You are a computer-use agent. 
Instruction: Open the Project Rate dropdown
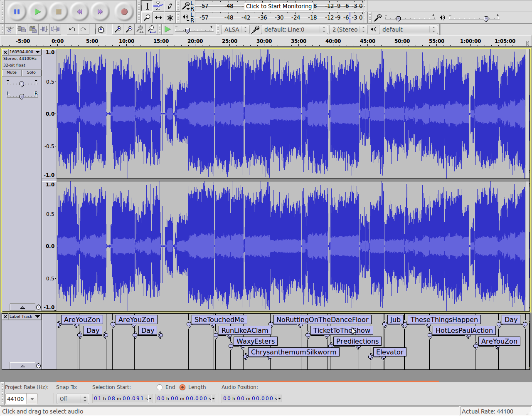32,399
